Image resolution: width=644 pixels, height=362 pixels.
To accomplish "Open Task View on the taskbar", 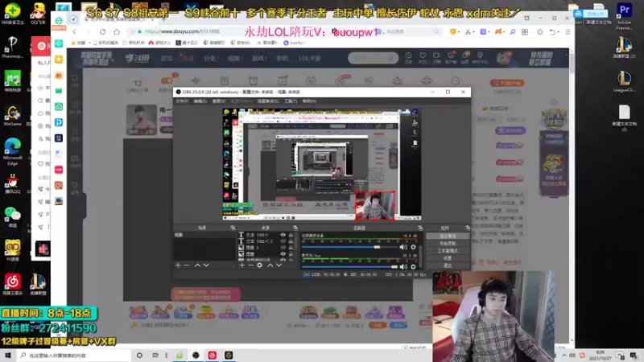I will (x=155, y=356).
